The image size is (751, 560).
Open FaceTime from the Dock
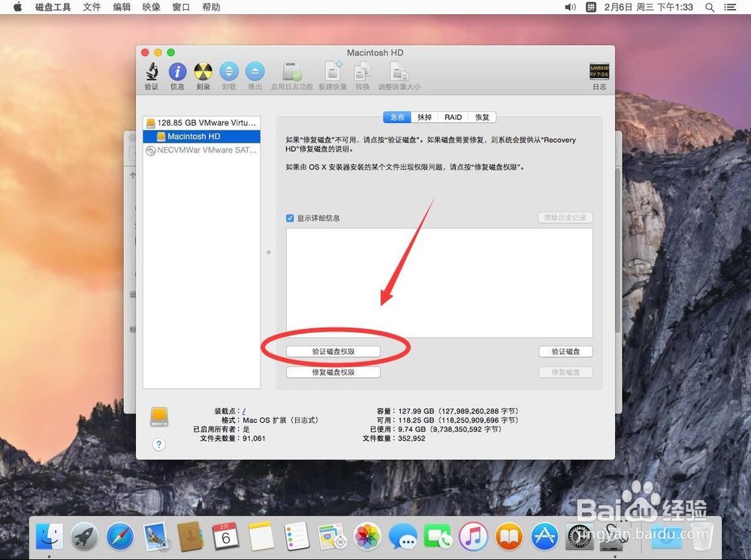coord(438,536)
